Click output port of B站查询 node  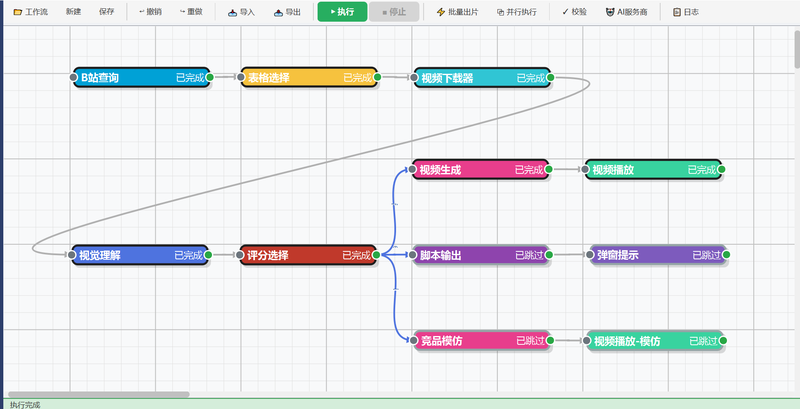pos(209,78)
